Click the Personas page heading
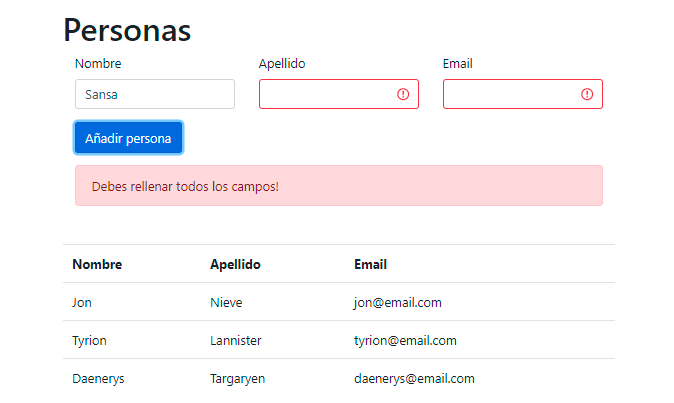 (x=127, y=30)
